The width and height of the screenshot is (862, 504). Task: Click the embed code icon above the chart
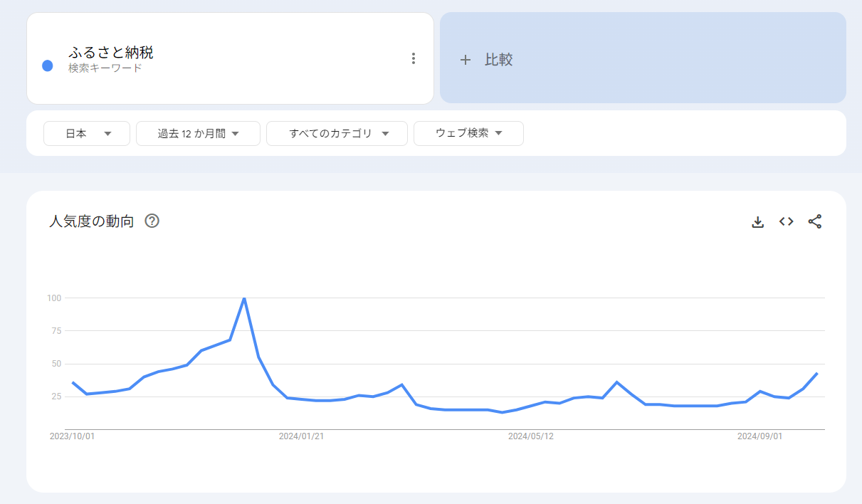coord(786,221)
